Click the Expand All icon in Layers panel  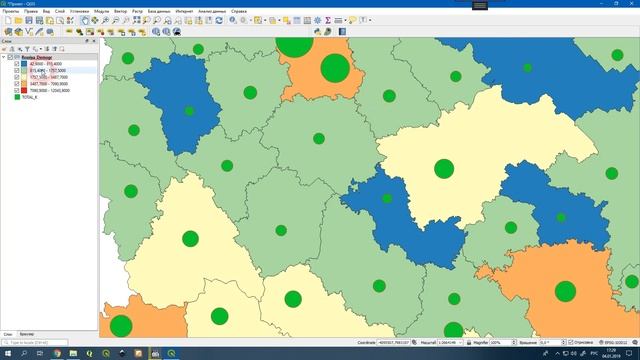(x=47, y=49)
